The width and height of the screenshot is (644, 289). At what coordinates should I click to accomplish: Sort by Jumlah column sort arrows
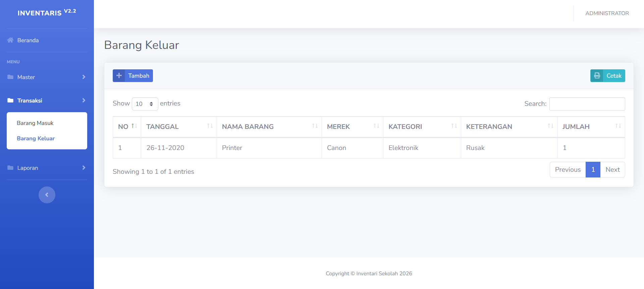point(618,126)
